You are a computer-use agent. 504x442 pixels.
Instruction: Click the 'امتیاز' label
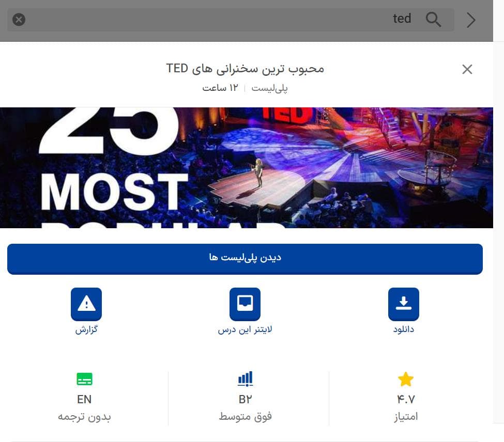click(x=406, y=416)
